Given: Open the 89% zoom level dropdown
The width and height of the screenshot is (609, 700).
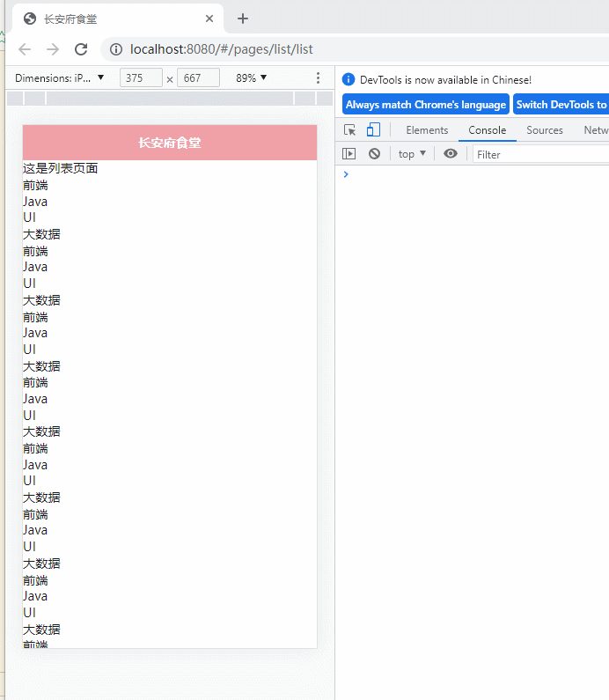Looking at the screenshot, I should point(252,78).
